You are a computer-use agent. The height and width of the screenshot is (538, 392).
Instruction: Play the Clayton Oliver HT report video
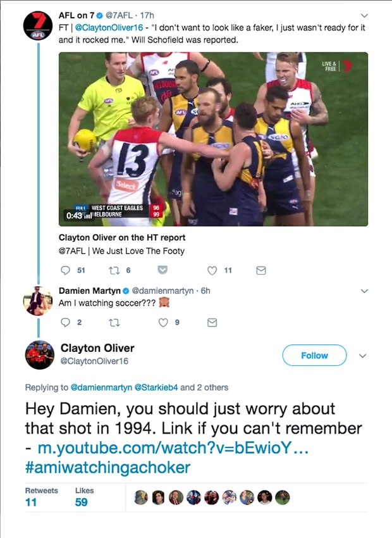(x=213, y=139)
